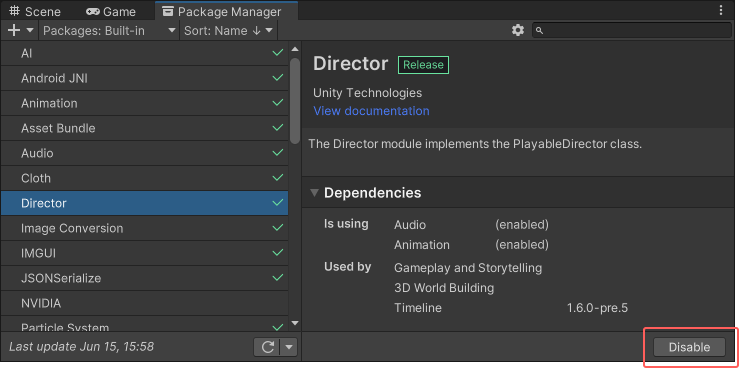Image resolution: width=742 pixels, height=370 pixels.
Task: Click Gameplay and Storytelling in Used by
Action: click(468, 268)
